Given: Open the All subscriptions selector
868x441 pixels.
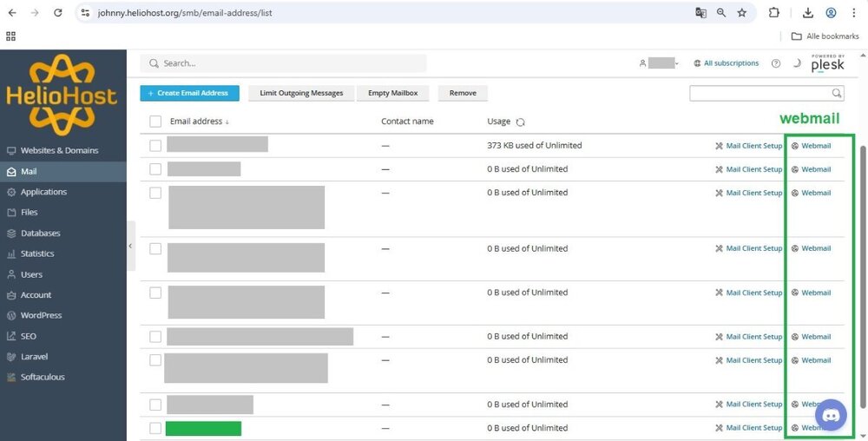Looking at the screenshot, I should [726, 63].
